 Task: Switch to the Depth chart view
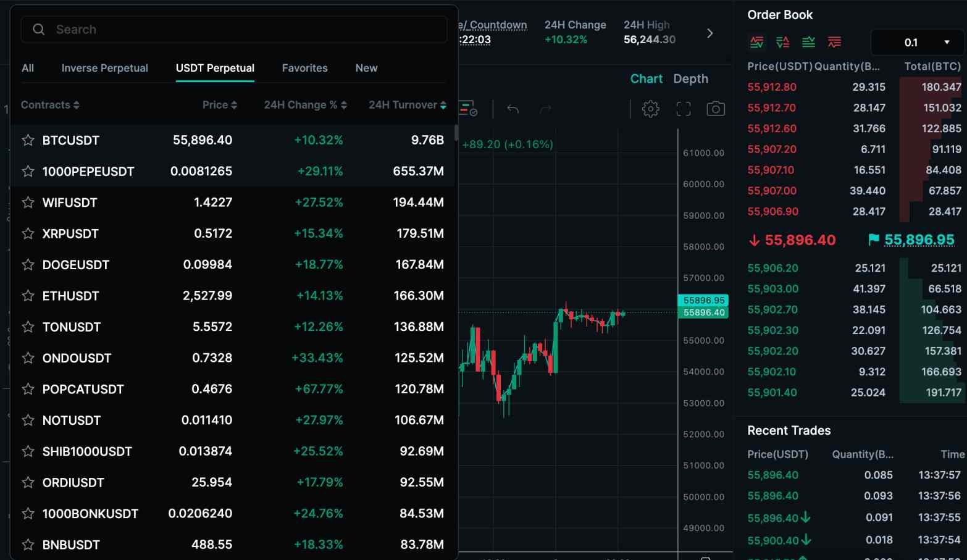tap(690, 78)
